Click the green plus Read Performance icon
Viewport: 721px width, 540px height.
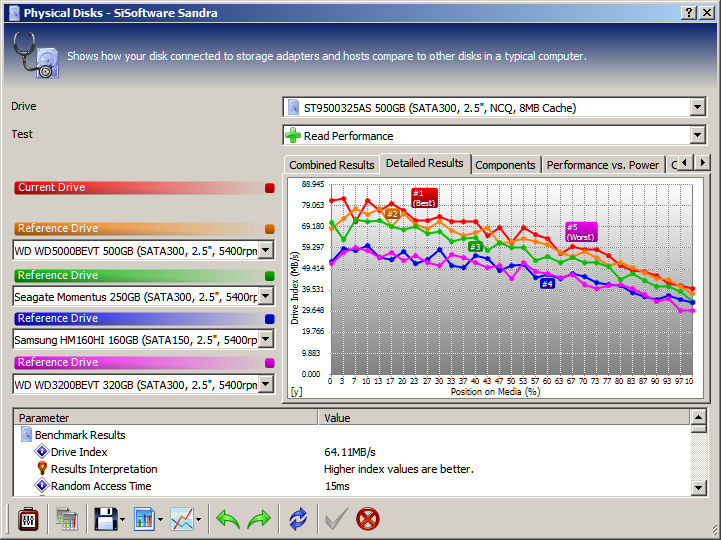293,136
